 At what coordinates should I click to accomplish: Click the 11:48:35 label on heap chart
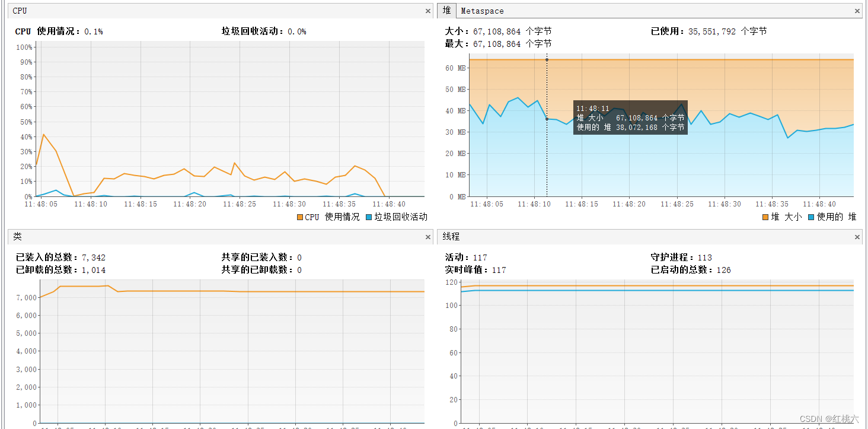tap(771, 204)
